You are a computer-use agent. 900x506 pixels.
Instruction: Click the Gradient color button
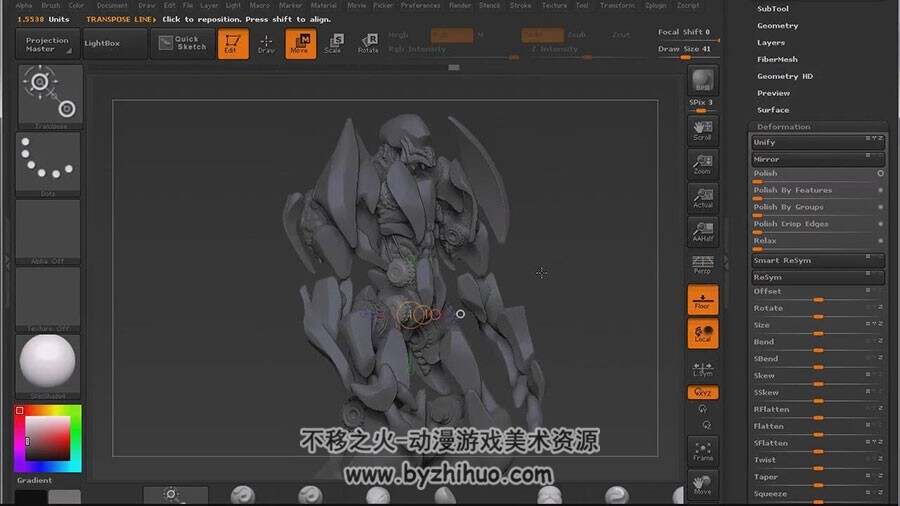(x=34, y=480)
